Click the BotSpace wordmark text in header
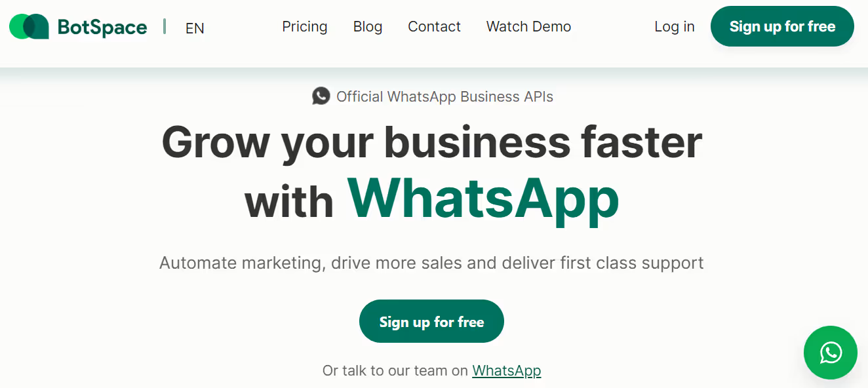 tap(102, 27)
